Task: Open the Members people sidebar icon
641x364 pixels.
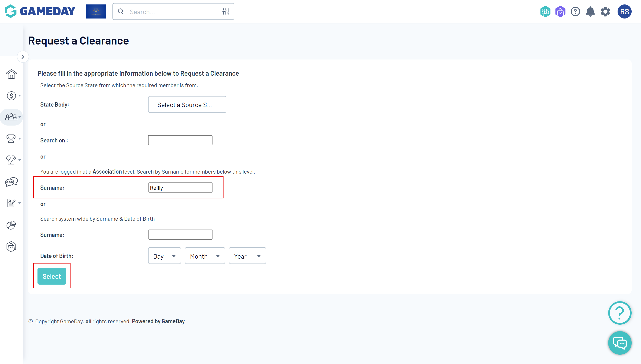Action: click(x=11, y=117)
